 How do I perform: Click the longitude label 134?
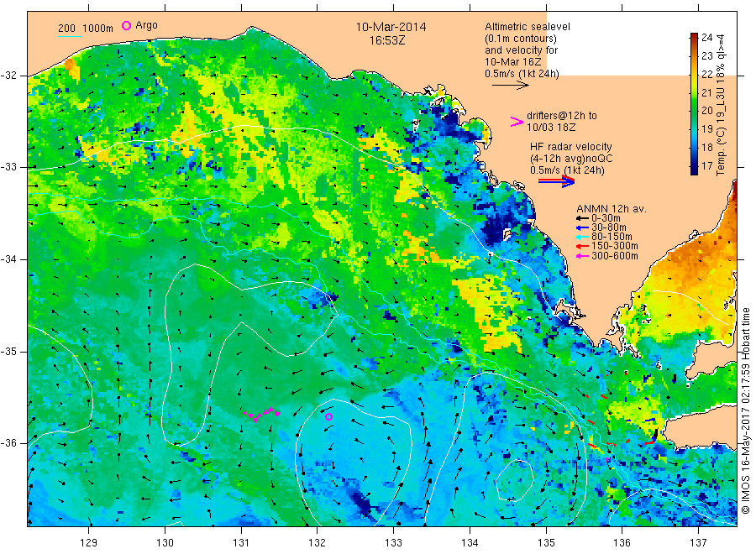click(x=470, y=543)
